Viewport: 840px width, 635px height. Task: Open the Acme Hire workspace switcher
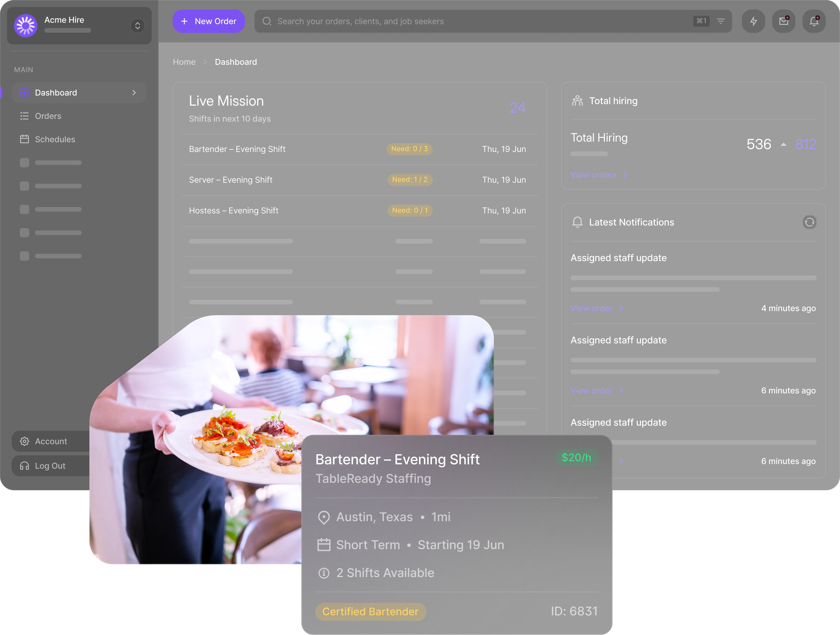tap(138, 26)
